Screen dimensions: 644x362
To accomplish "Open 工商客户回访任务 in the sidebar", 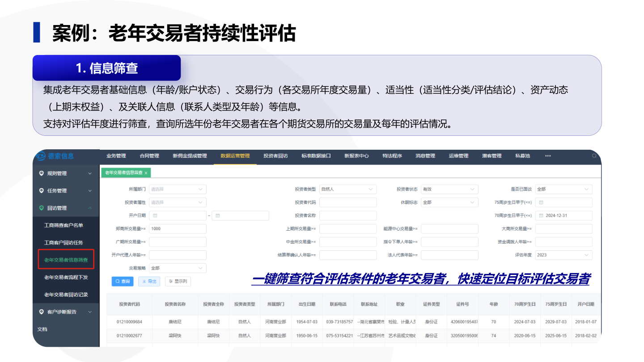I will coord(64,243).
